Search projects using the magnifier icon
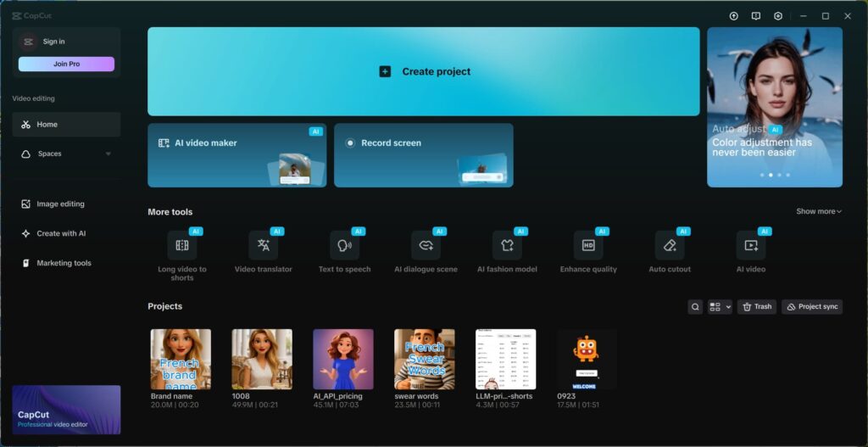868x447 pixels. pos(695,307)
